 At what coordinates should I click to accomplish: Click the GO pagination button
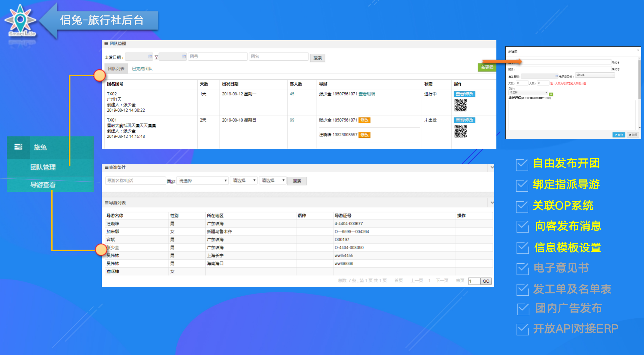tap(486, 281)
